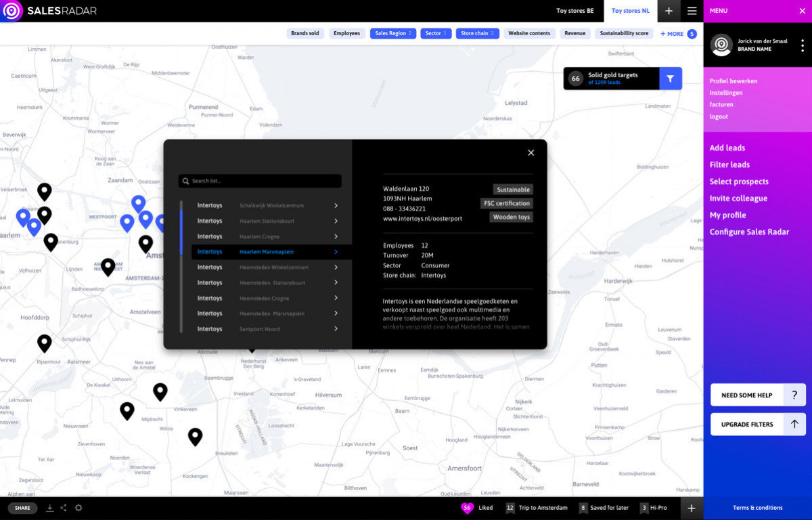812x520 pixels.
Task: Expand the Haarlem Stationsbuurt row chevron
Action: click(336, 221)
